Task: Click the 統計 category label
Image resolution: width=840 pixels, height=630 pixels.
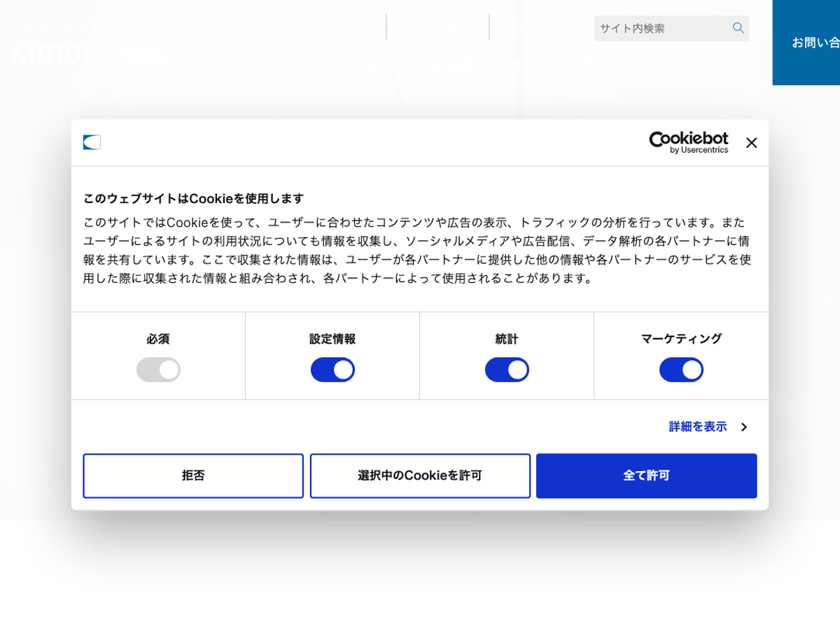Action: click(x=507, y=339)
